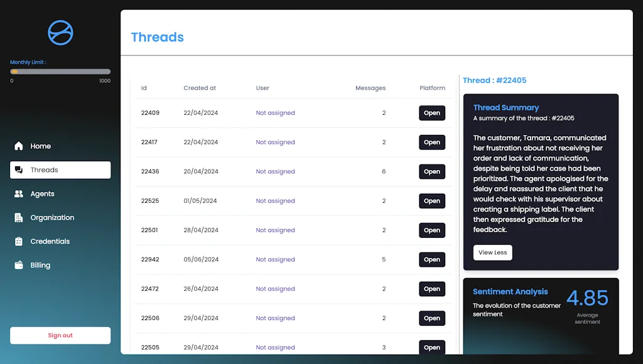Screen dimensions: 643x364
Task: Click View Less in the Thread Summary panel
Action: click(x=492, y=252)
